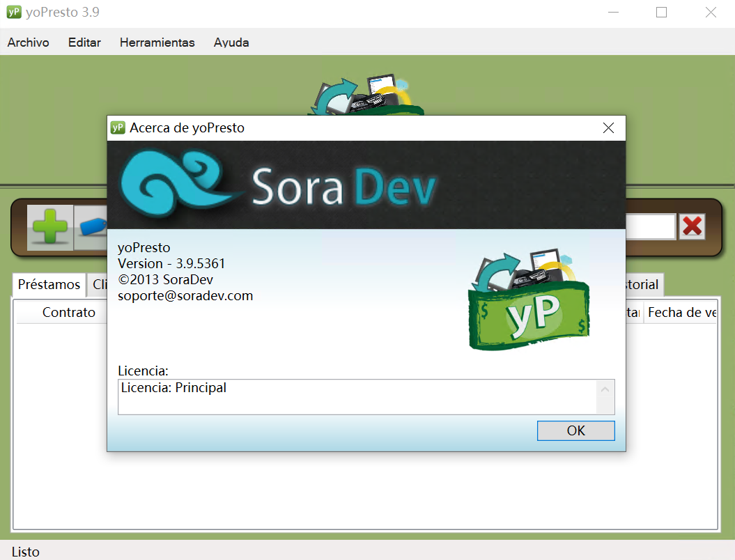Switch to the partially hidden historial tab

coord(644,284)
